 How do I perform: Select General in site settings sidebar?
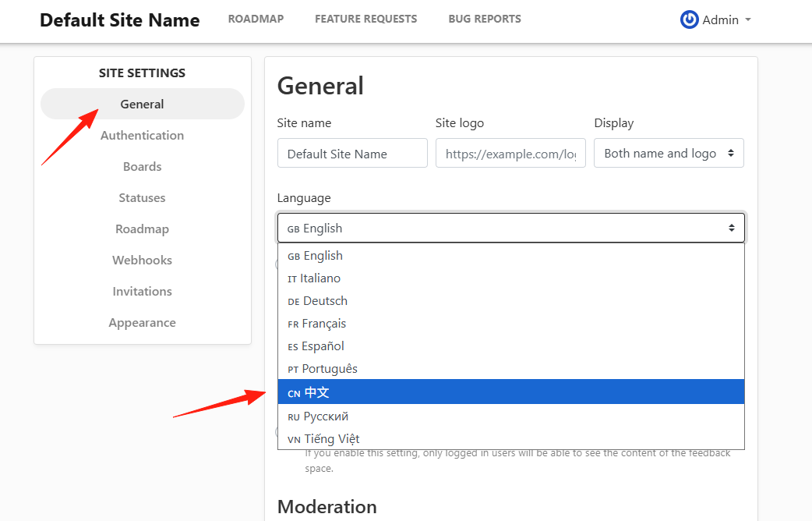[143, 104]
